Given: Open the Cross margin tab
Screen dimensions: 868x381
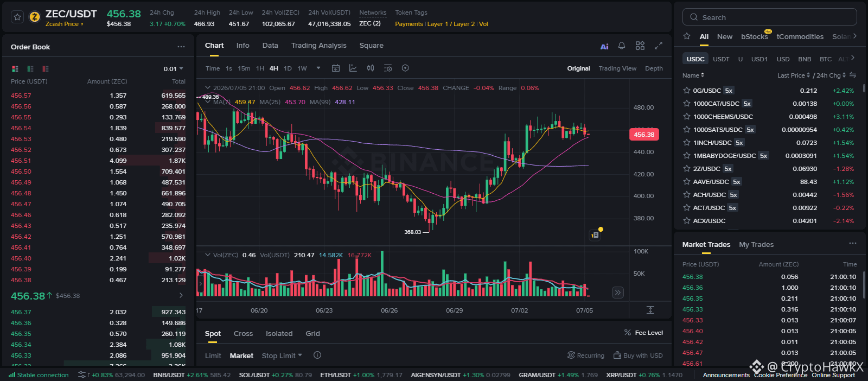Looking at the screenshot, I should (x=243, y=334).
